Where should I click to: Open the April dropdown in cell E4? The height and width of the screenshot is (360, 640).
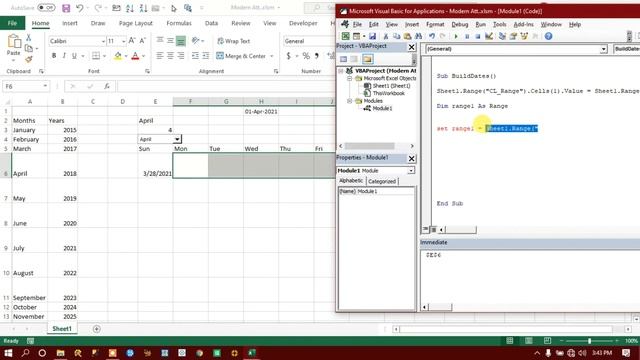coord(177,139)
